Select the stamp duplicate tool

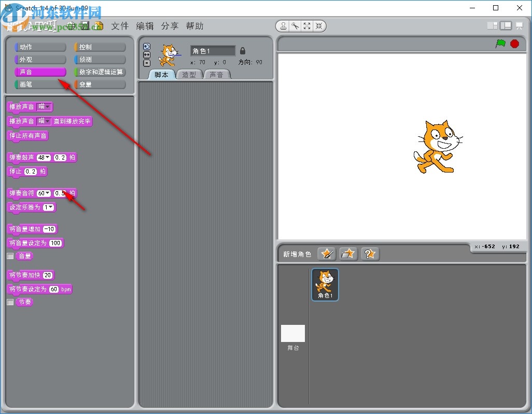pyautogui.click(x=283, y=25)
